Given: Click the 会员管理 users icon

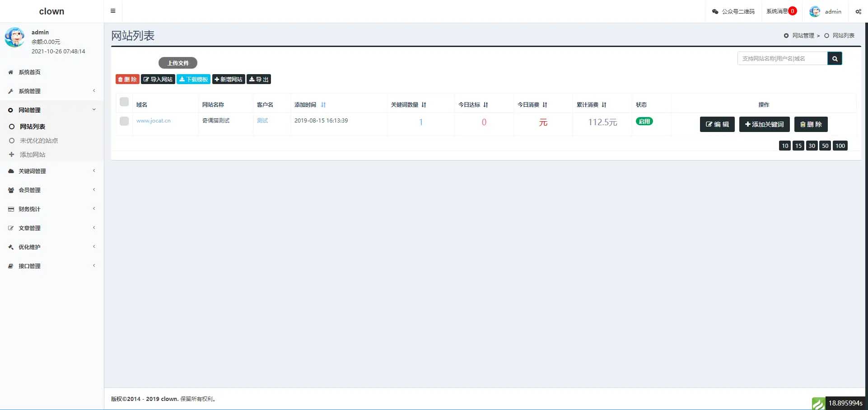Looking at the screenshot, I should 11,190.
